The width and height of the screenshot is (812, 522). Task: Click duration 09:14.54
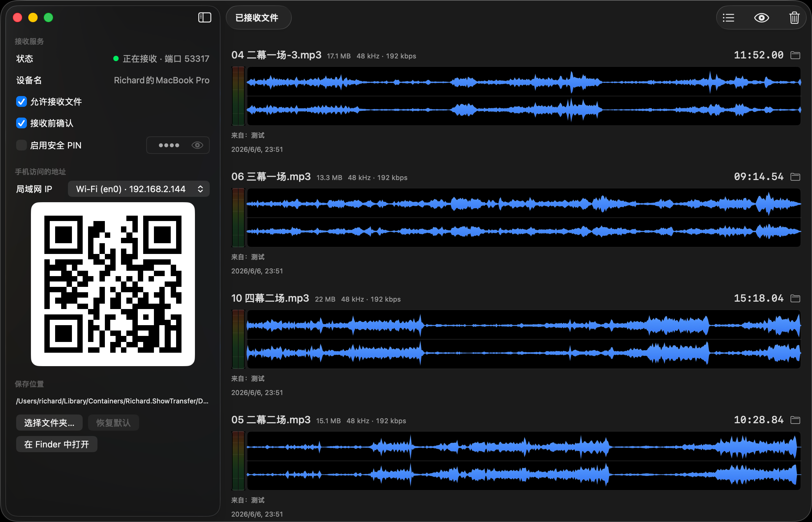(759, 177)
